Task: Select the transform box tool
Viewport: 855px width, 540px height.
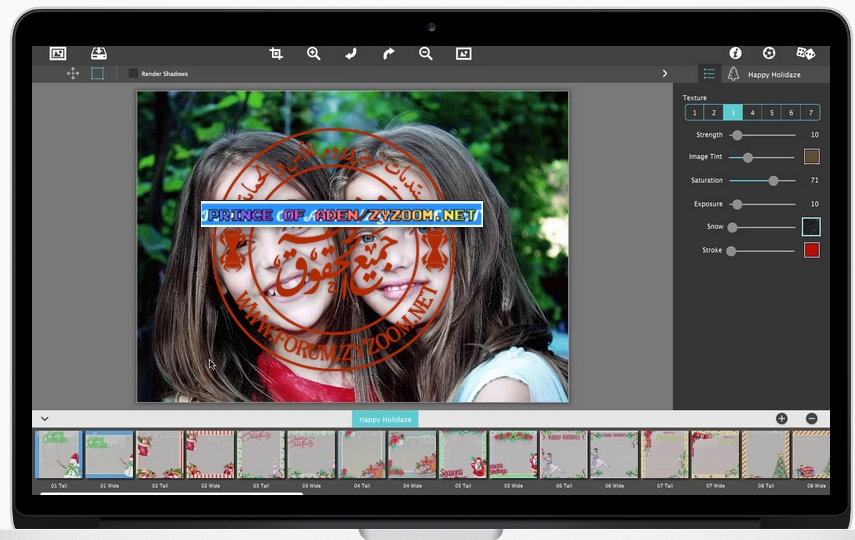Action: coord(98,74)
